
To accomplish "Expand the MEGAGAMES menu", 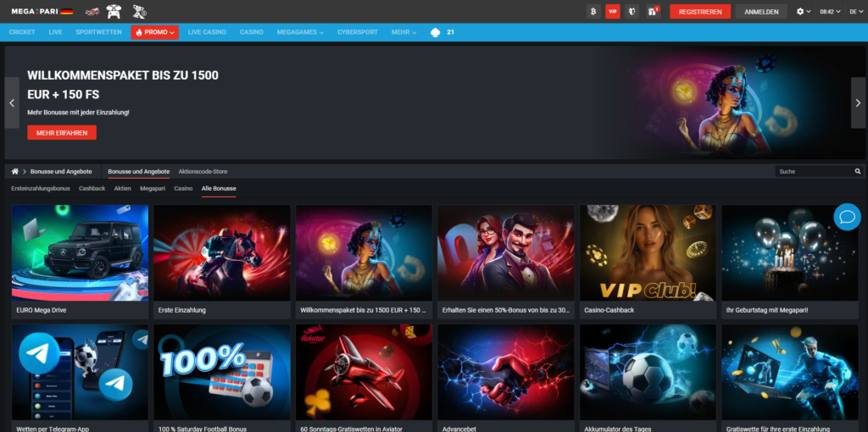I will (300, 33).
